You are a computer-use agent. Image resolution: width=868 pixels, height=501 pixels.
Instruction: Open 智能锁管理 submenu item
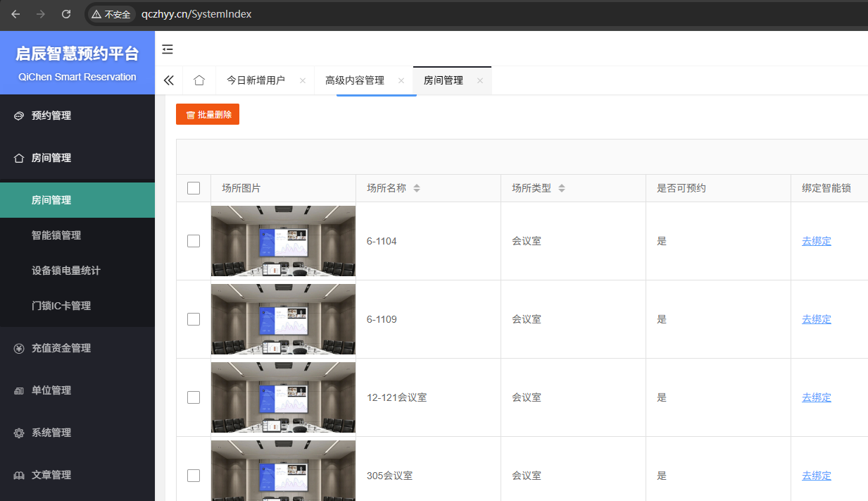56,235
